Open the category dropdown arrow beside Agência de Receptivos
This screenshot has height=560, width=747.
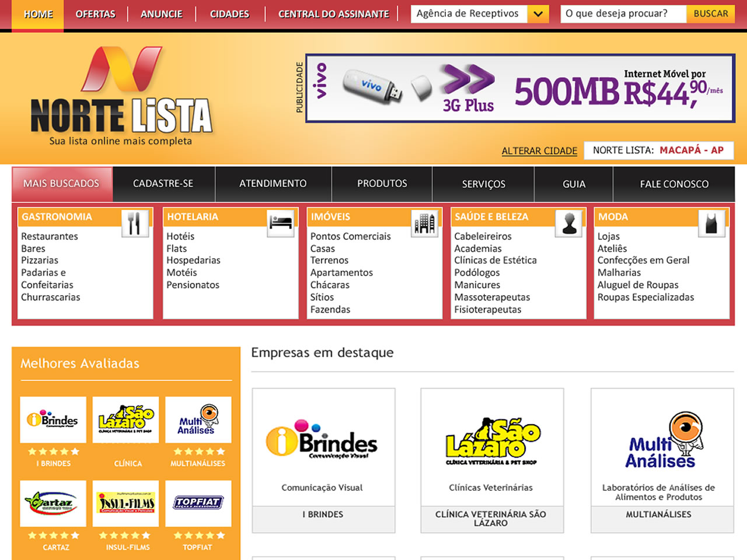[538, 13]
